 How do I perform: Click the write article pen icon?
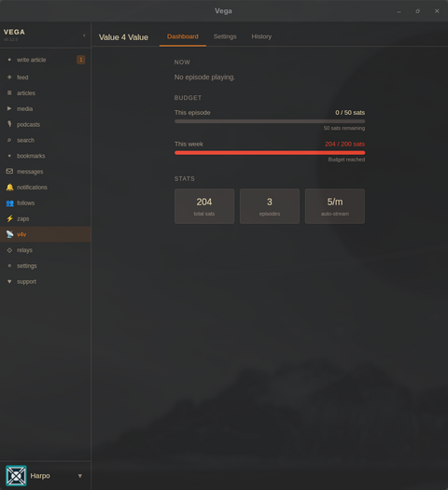coord(9,60)
